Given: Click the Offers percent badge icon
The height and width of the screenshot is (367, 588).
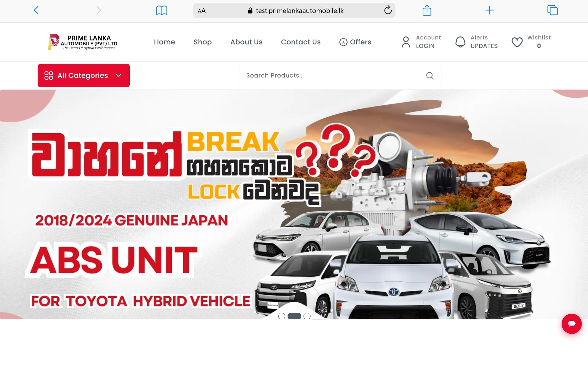Looking at the screenshot, I should pyautogui.click(x=343, y=42).
